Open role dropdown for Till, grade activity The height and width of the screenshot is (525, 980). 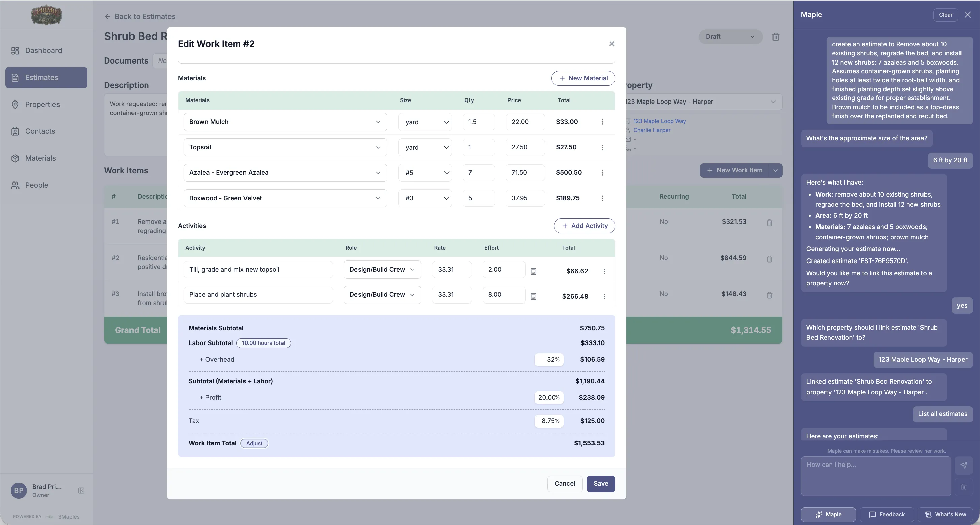tap(382, 270)
